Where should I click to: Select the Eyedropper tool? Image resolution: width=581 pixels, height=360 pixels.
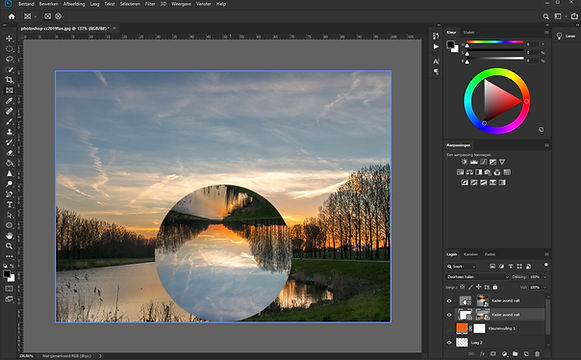9,101
